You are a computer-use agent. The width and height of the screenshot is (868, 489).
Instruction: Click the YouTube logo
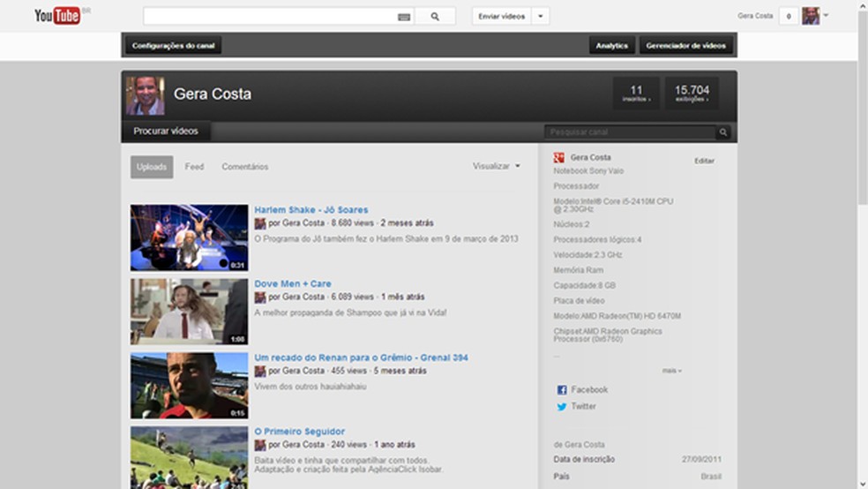(58, 16)
